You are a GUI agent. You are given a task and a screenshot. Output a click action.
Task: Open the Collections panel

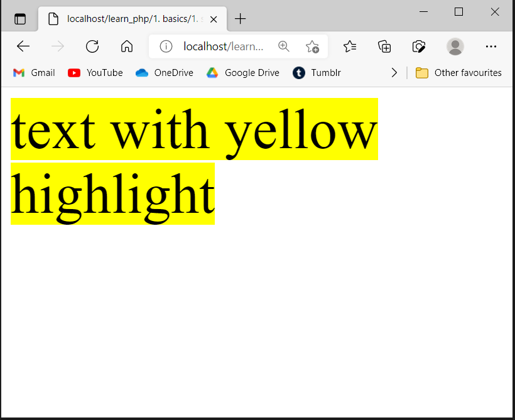pyautogui.click(x=384, y=46)
